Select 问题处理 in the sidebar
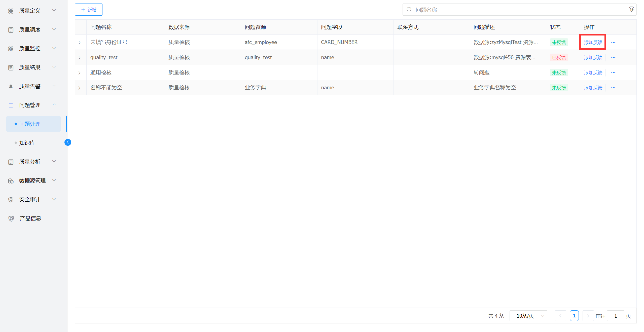The height and width of the screenshot is (332, 644). (30, 124)
